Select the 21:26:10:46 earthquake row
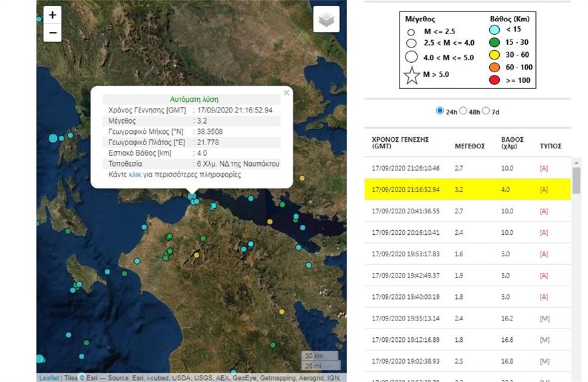Viewport: 588px width, 382px height. 468,168
